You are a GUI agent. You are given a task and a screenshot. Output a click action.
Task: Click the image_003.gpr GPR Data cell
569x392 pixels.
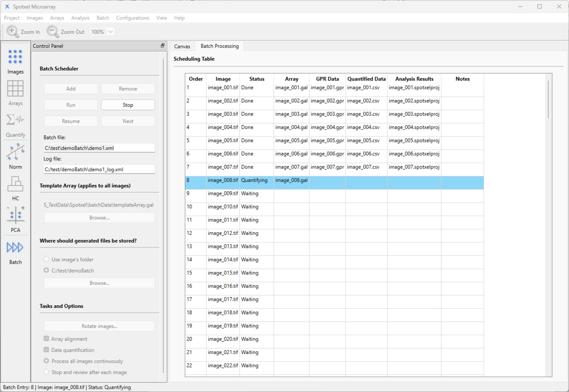[327, 117]
